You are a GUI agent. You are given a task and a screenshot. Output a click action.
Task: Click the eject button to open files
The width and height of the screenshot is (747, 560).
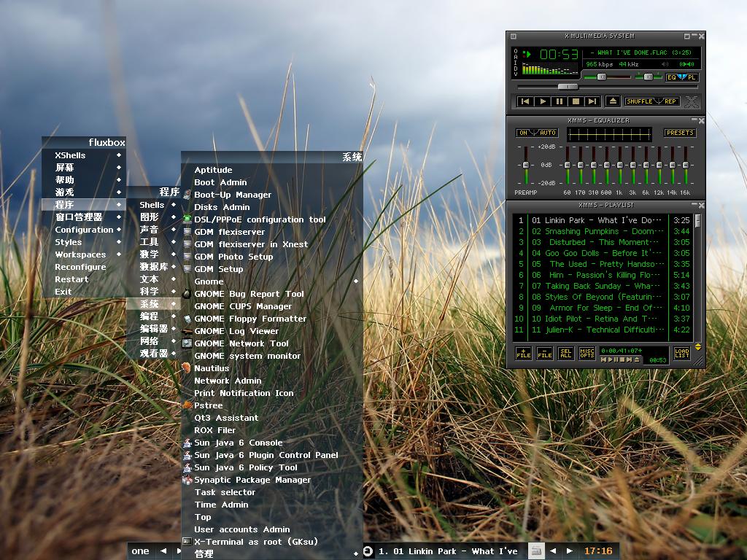click(x=613, y=101)
